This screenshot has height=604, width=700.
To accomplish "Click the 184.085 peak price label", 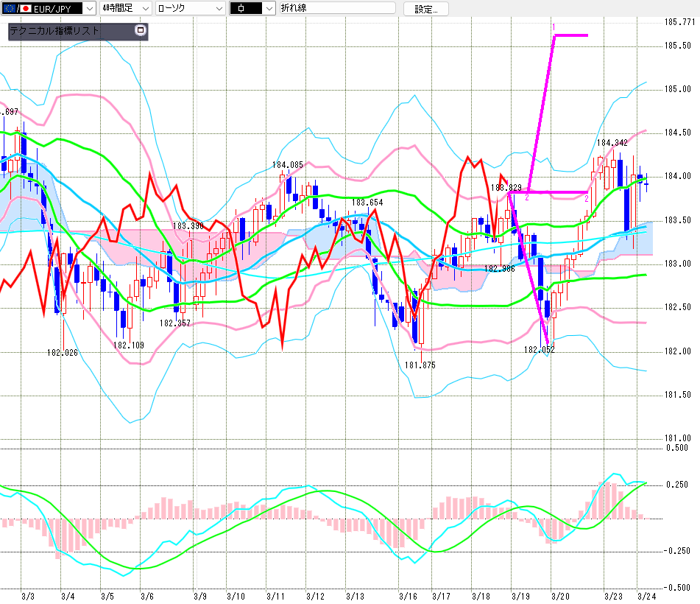I will tap(288, 165).
